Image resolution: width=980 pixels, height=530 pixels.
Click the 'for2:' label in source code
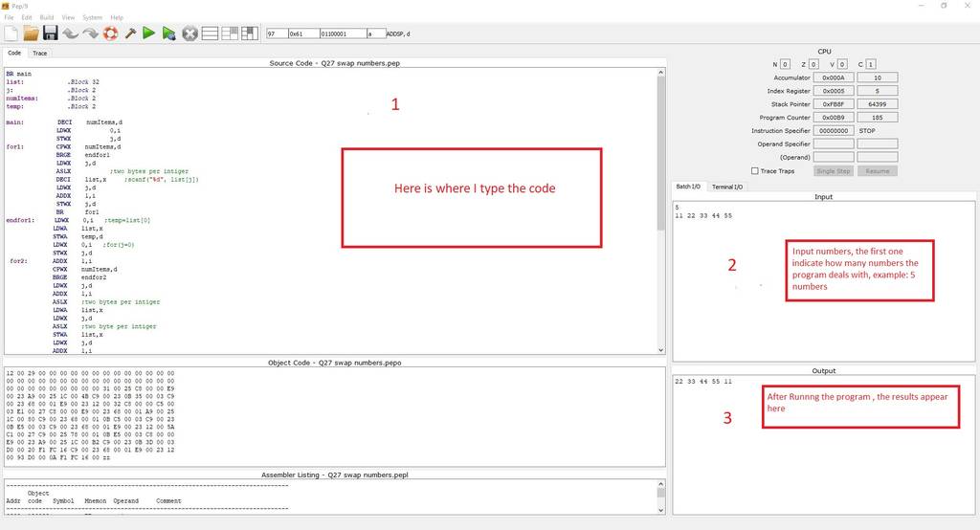coord(19,260)
